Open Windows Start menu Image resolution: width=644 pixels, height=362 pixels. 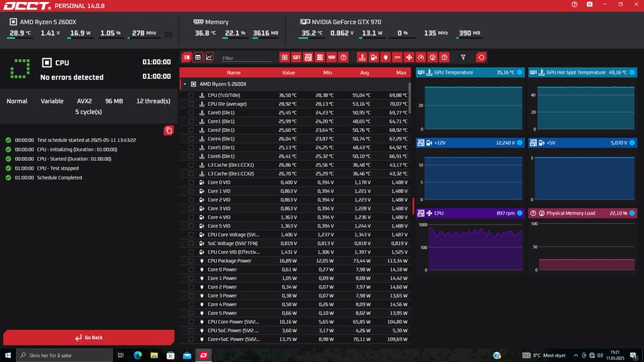8,355
